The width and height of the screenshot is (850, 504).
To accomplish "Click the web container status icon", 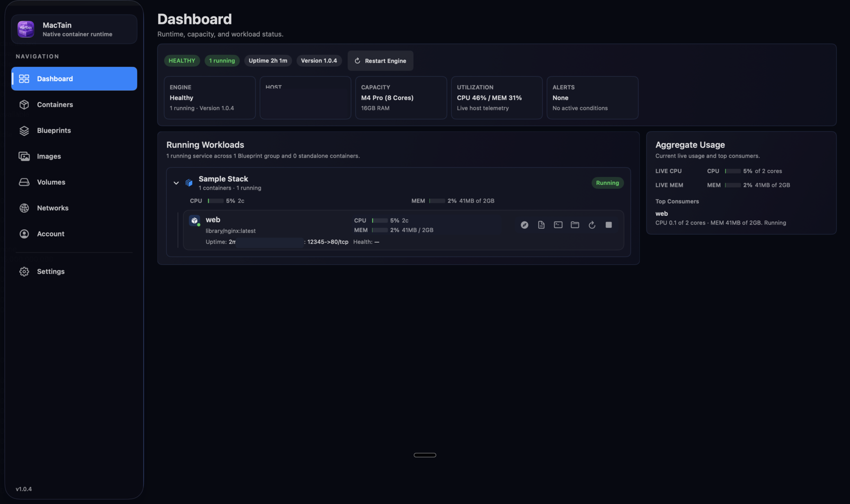I will pos(195,220).
